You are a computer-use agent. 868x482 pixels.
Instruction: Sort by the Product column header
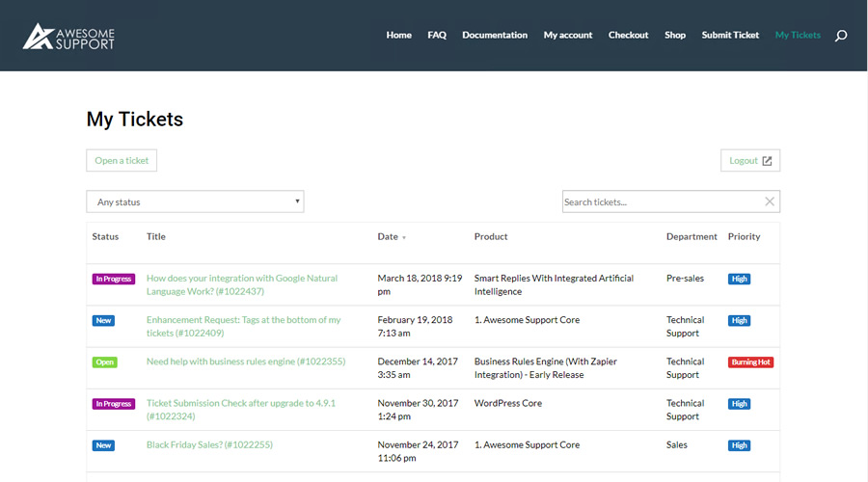click(x=491, y=236)
